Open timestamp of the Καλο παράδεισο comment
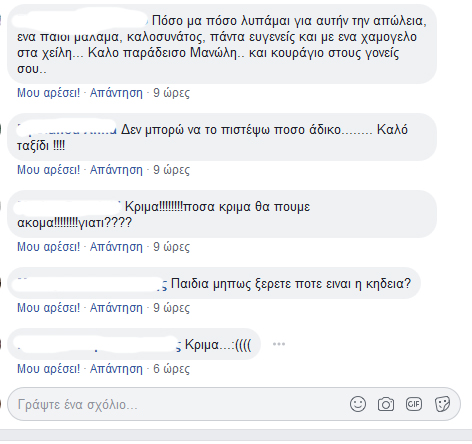Image resolution: width=472 pixels, height=444 pixels. pyautogui.click(x=171, y=93)
